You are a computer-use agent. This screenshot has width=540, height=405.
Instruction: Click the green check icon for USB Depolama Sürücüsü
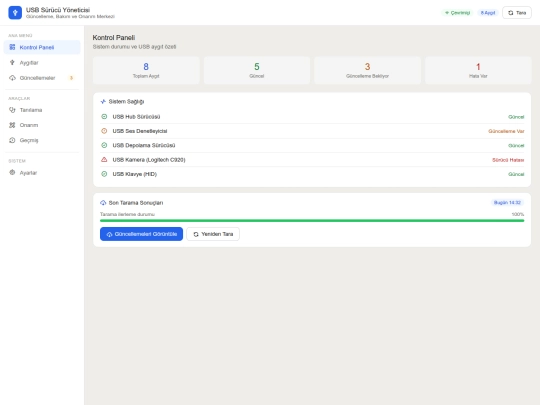click(104, 145)
